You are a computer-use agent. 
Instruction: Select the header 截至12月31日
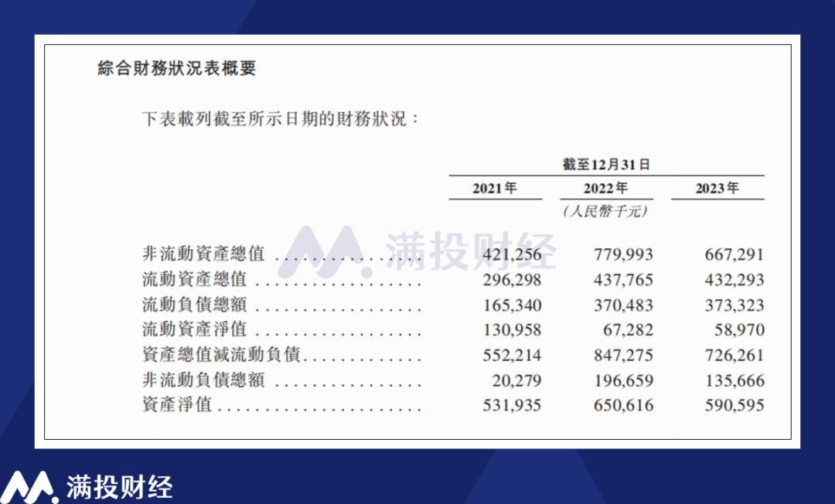[x=606, y=165]
